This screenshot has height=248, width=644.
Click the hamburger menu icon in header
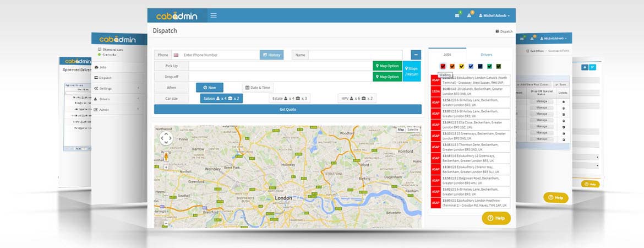(x=213, y=15)
